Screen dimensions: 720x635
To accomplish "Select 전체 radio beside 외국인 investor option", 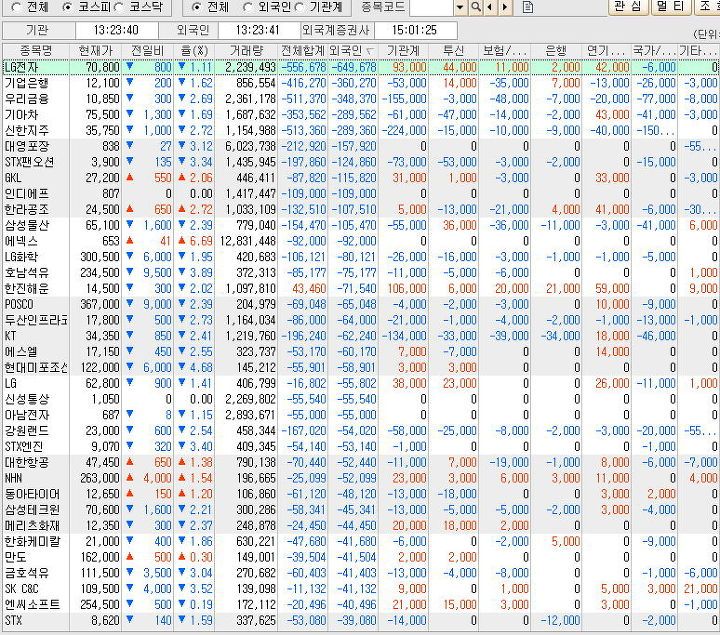I will coord(197,7).
